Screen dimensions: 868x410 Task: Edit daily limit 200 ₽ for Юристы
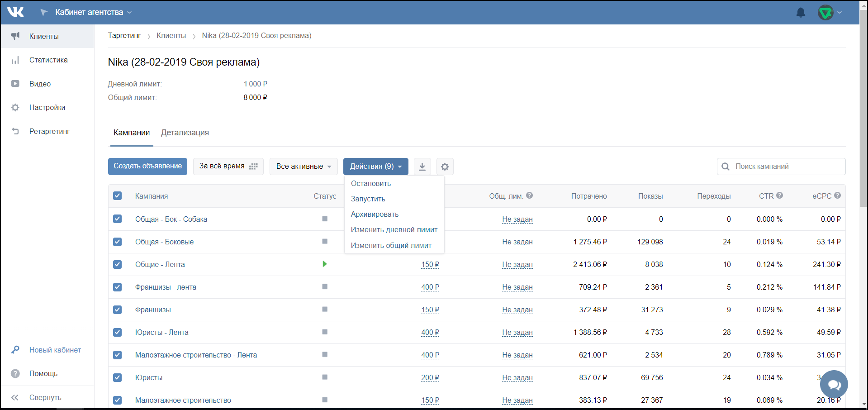(430, 377)
